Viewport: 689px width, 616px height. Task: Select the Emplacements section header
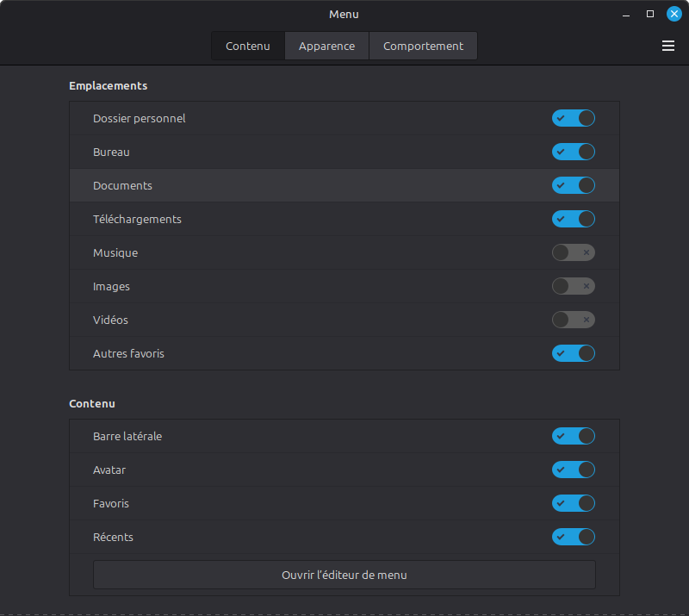(108, 85)
